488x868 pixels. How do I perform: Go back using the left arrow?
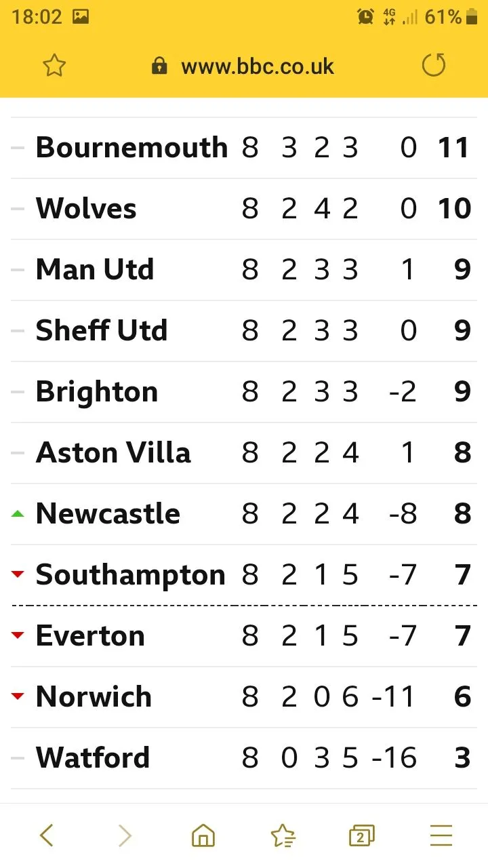click(x=46, y=835)
